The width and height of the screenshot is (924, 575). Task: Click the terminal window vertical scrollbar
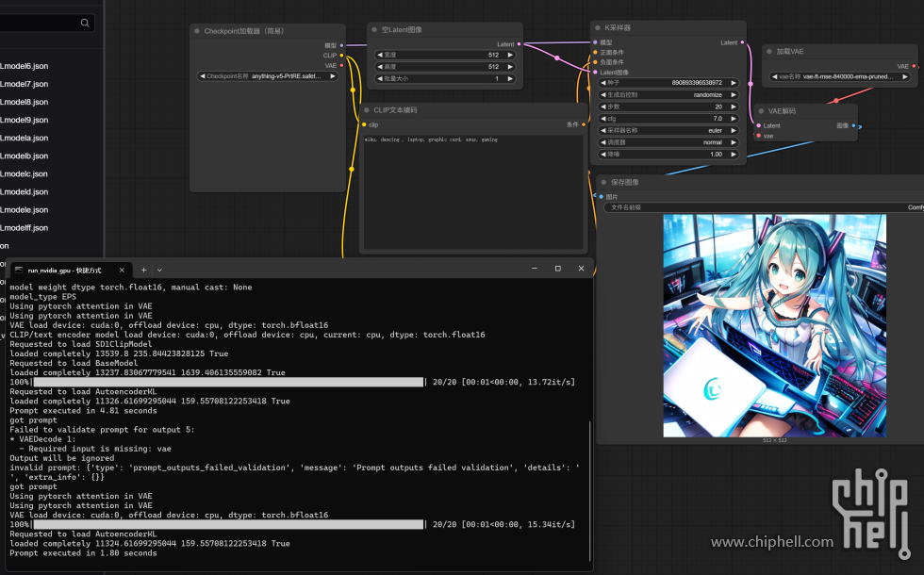(589, 491)
